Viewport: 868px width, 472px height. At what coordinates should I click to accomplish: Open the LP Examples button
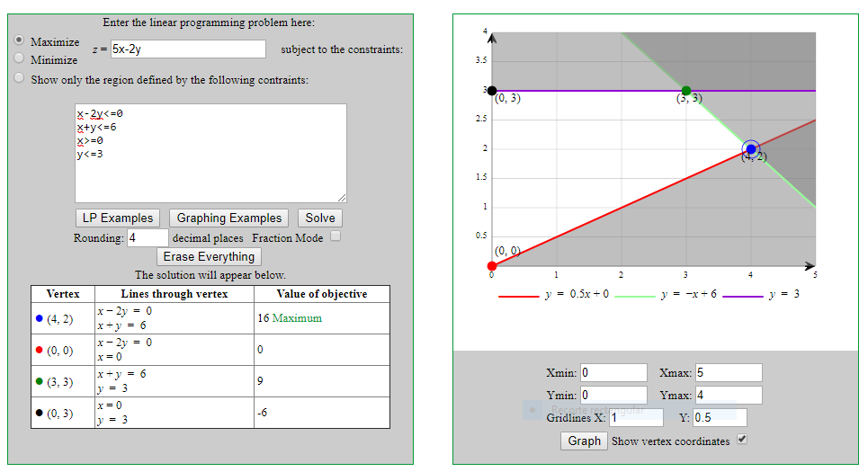coord(118,218)
